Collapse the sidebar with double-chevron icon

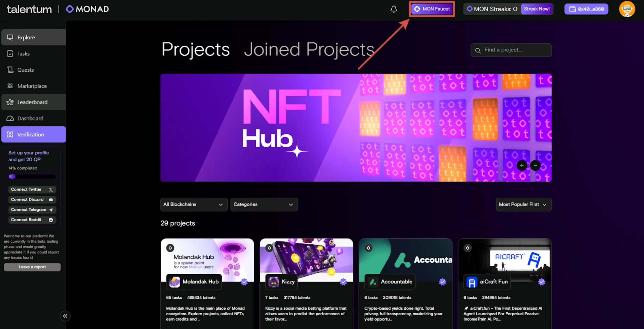click(65, 316)
